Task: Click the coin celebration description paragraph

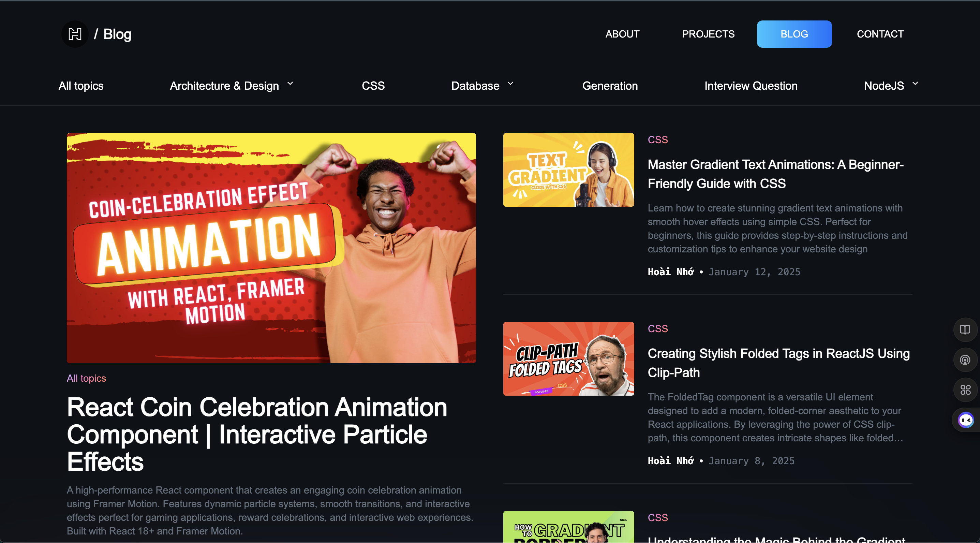Action: click(270, 511)
